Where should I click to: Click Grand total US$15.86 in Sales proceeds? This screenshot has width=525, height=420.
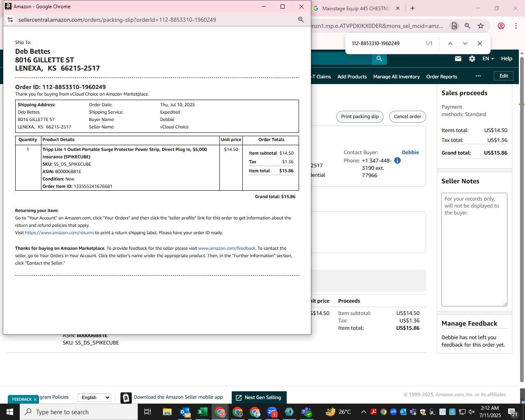[x=474, y=153]
